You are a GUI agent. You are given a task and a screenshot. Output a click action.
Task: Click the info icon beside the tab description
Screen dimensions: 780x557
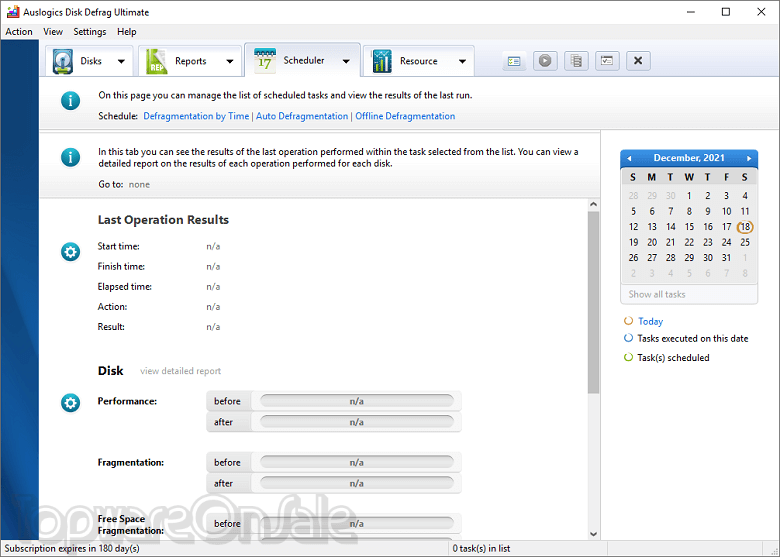[70, 158]
